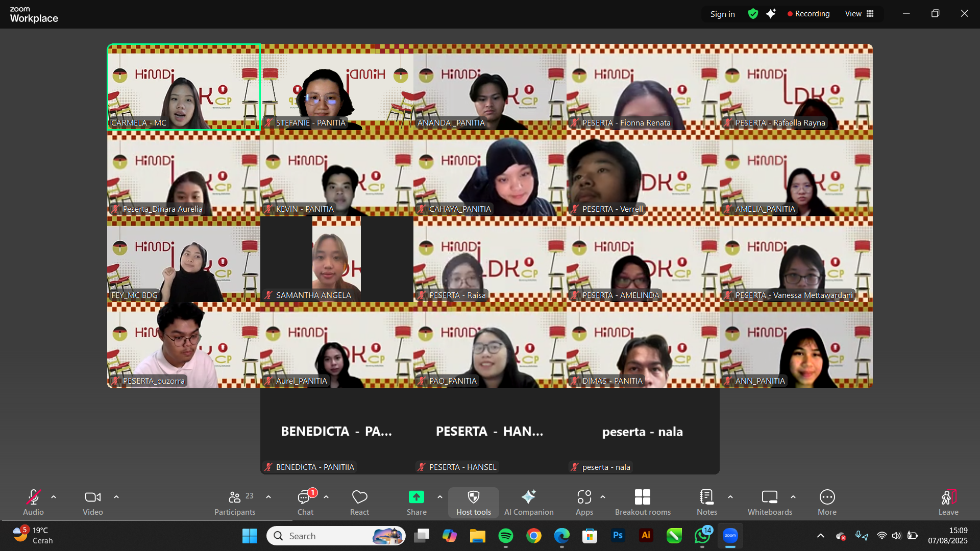Open the Chat panel
Screen dimensions: 980x551
tap(306, 503)
